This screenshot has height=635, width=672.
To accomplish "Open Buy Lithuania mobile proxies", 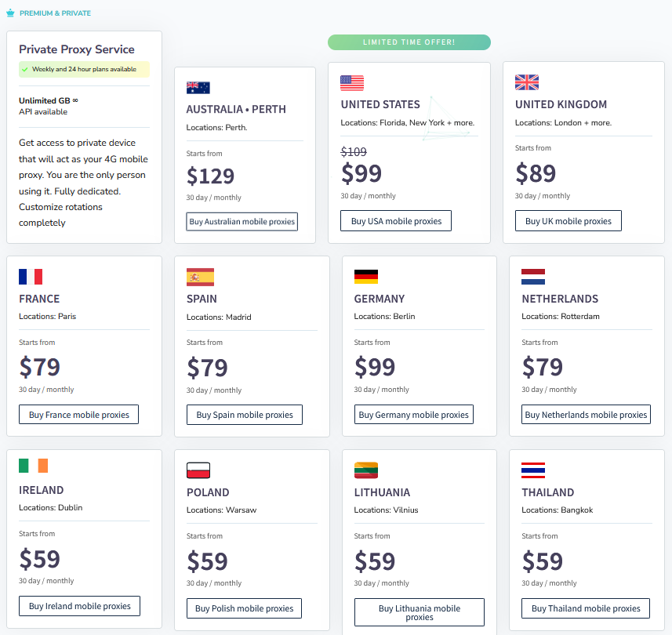I will 420,612.
